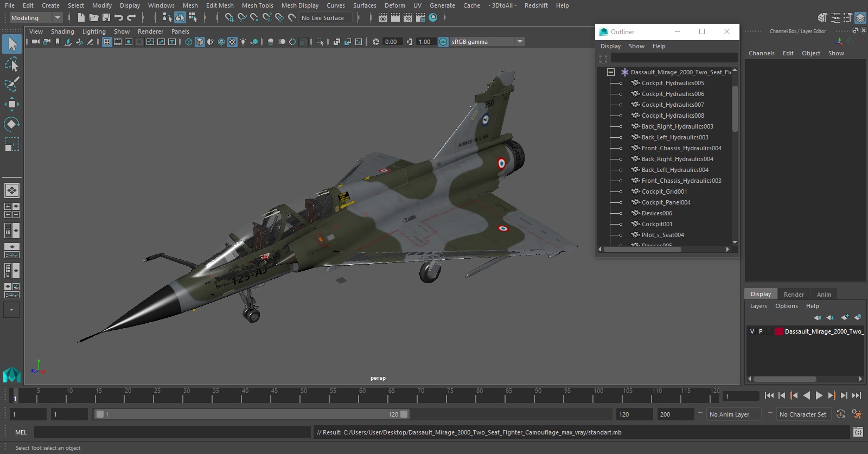Switch to Anim layer tab
Screen dimensions: 868x454
(x=824, y=295)
